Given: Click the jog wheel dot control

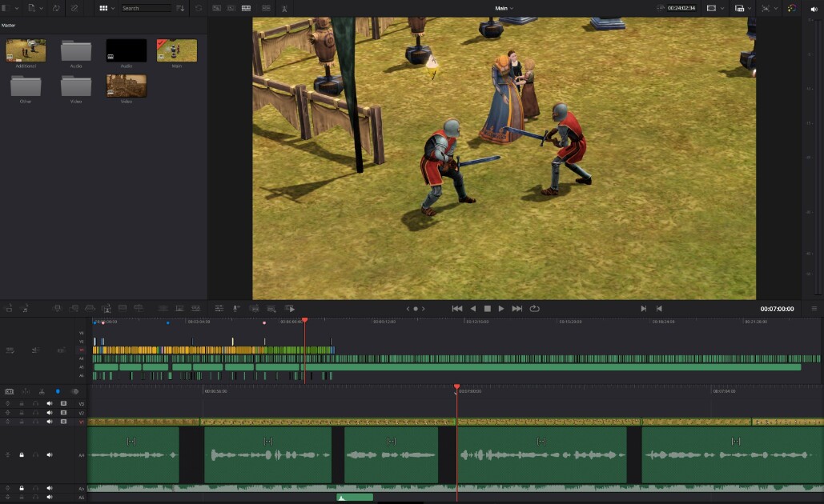Looking at the screenshot, I should point(416,309).
